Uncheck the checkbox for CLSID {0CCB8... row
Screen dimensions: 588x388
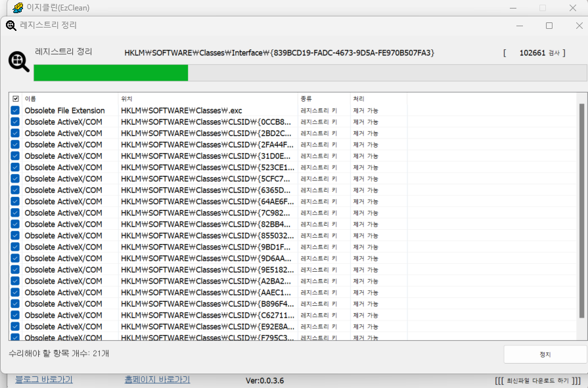(15, 122)
